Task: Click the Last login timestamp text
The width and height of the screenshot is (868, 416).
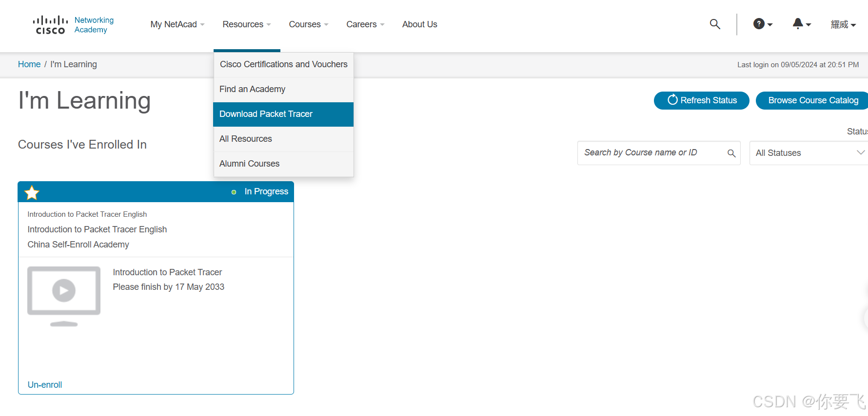Action: coord(798,65)
